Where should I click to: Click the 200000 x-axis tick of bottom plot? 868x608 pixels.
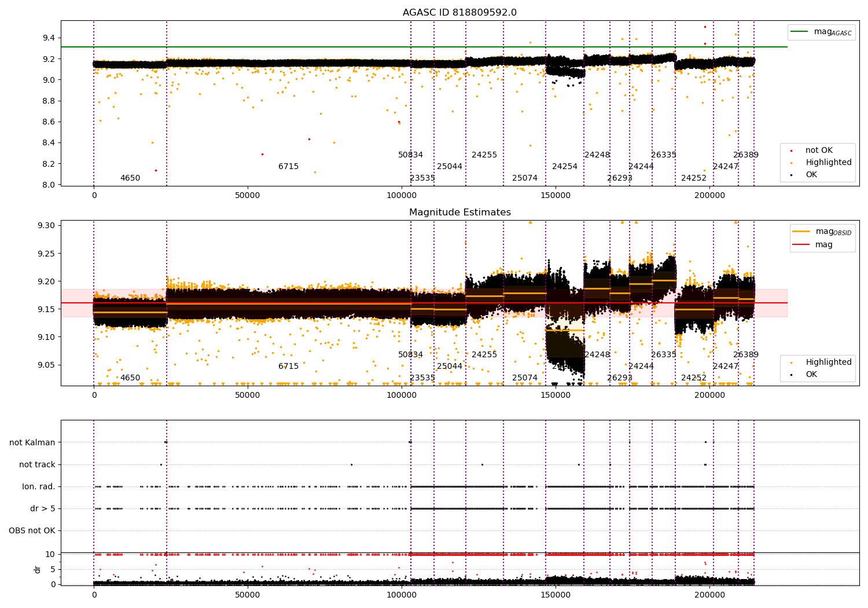[709, 595]
